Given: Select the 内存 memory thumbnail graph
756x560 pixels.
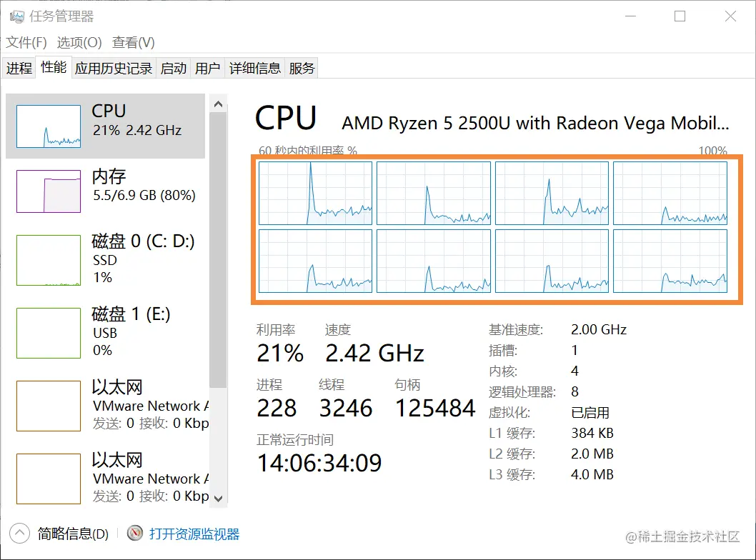Looking at the screenshot, I should click(x=49, y=191).
